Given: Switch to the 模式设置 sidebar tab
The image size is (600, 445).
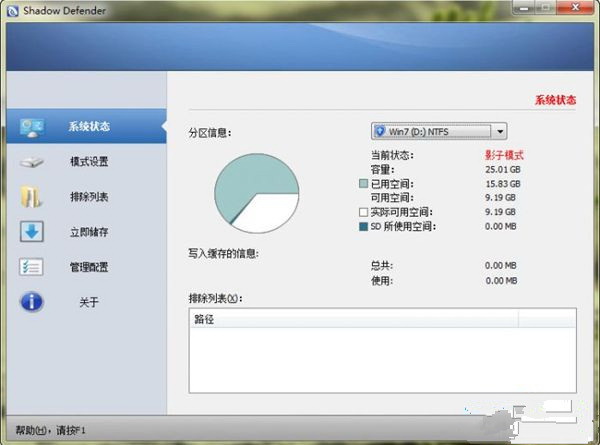Looking at the screenshot, I should coord(86,161).
